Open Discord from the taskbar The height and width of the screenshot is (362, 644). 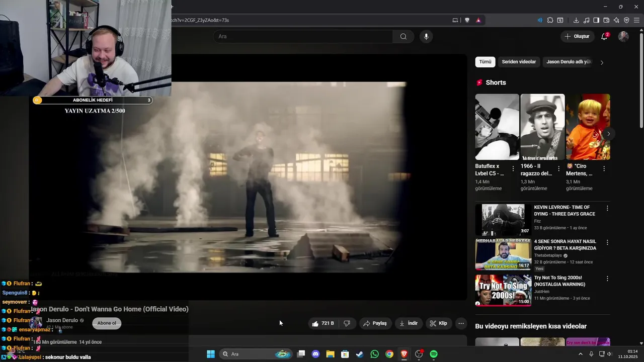pos(315,354)
